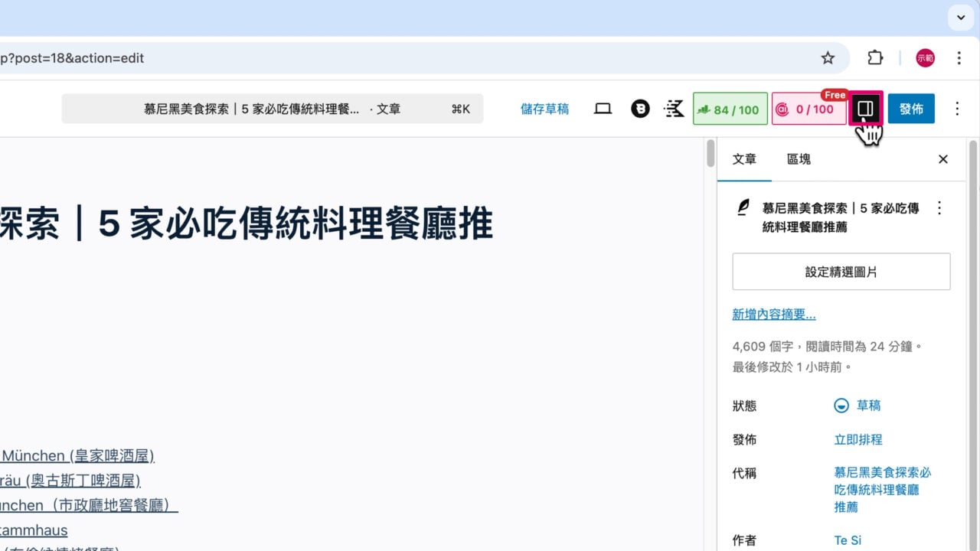
Task: Select the 文章 tab in the sidebar
Action: (x=744, y=159)
